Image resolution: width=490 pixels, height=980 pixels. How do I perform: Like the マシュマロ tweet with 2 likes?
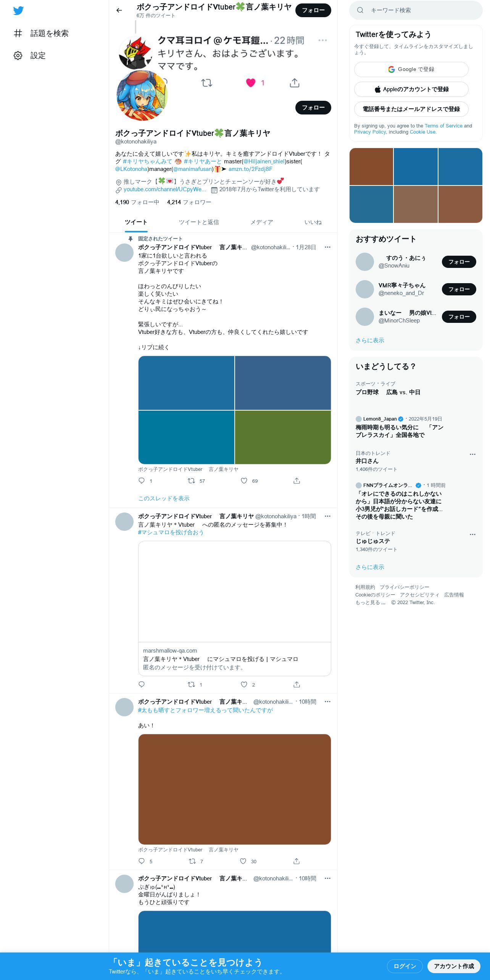click(244, 685)
